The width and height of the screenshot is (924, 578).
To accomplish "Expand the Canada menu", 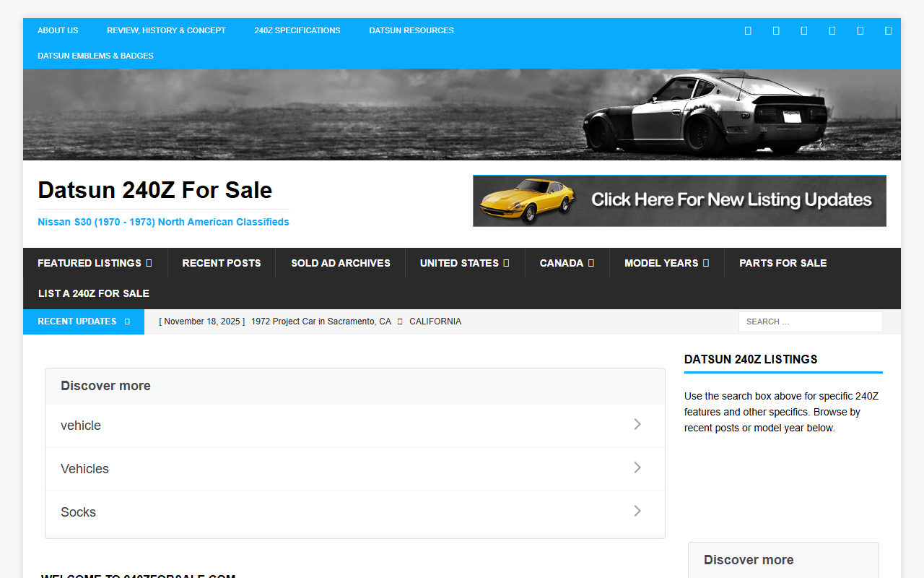I will tap(567, 263).
